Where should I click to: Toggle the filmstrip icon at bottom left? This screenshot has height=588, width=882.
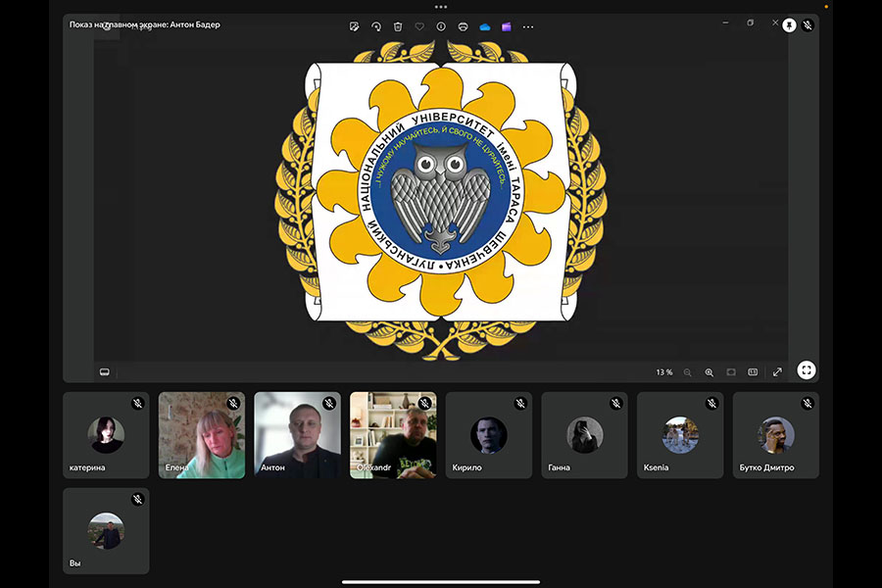click(105, 372)
